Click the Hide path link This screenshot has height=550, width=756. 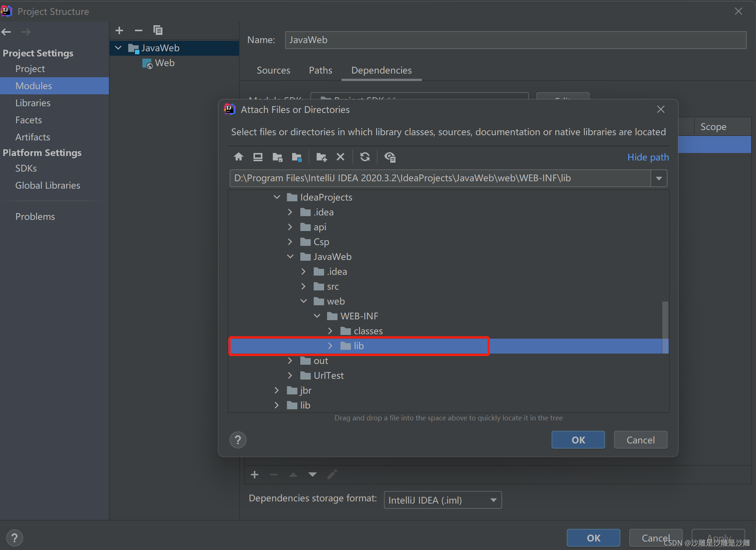648,157
